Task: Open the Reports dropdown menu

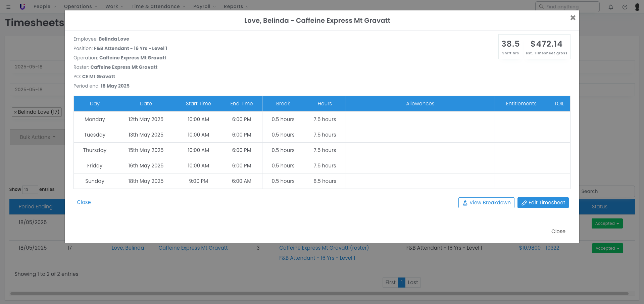Action: click(236, 6)
